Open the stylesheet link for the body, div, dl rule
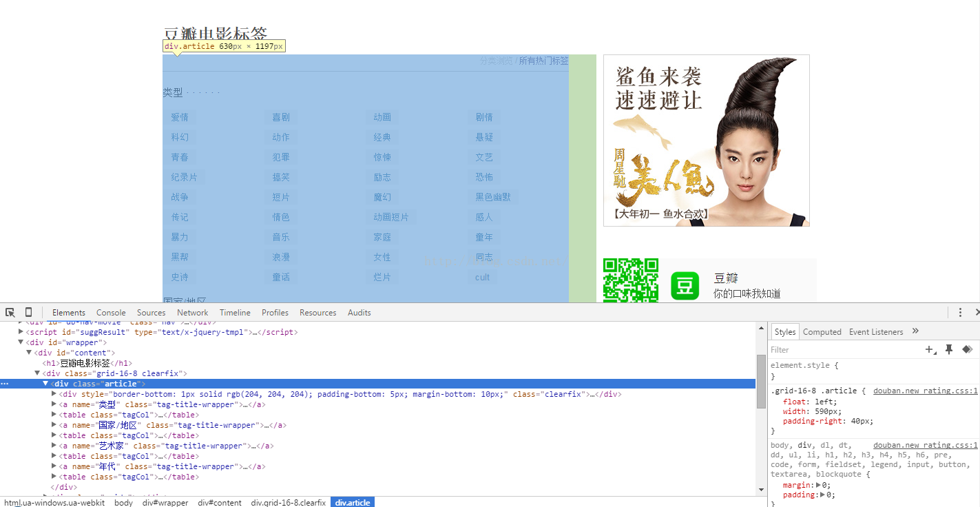The image size is (980, 507). [925, 445]
